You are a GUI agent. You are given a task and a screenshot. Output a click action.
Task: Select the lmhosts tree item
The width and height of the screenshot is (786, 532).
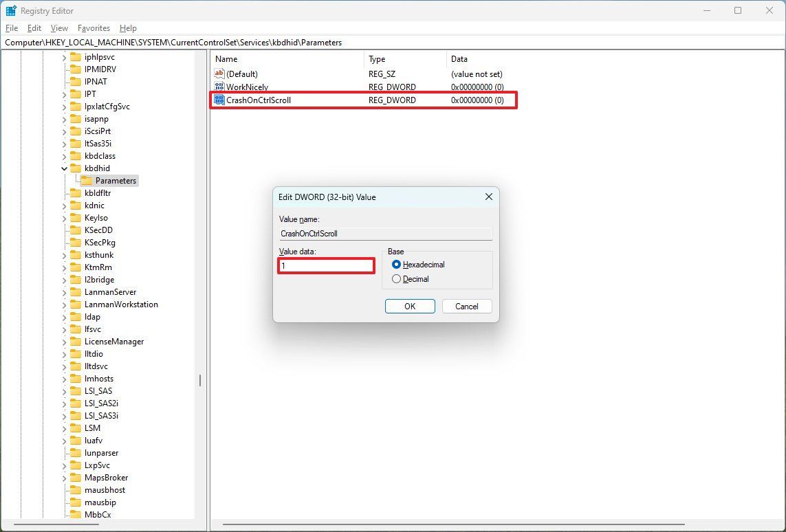[99, 379]
